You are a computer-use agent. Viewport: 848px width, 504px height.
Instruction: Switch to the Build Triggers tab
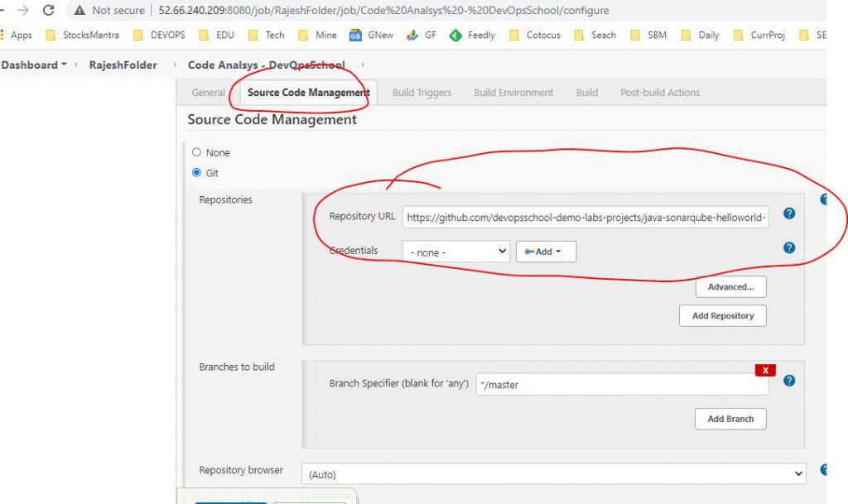pos(422,93)
